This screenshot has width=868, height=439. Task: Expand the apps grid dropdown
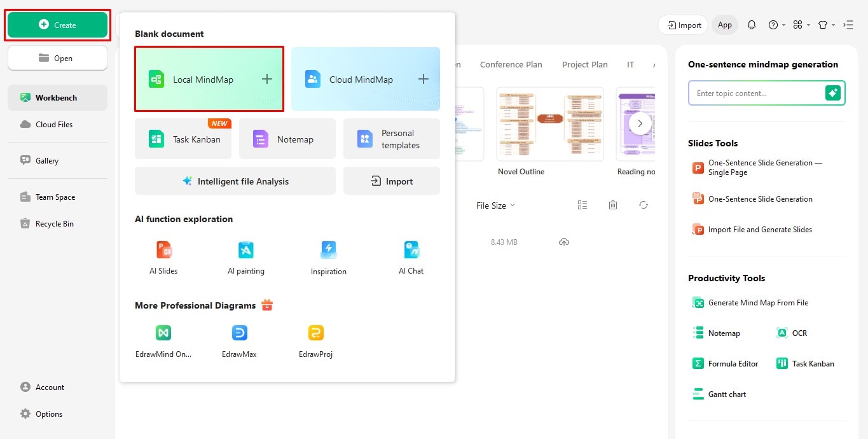coord(802,25)
